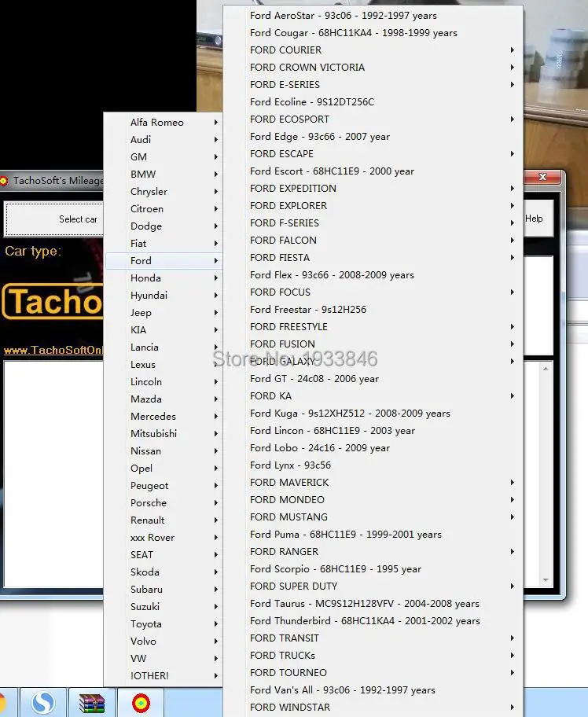Open the Mercedes submenu
Viewport: 588px width, 717px height.
tap(164, 417)
